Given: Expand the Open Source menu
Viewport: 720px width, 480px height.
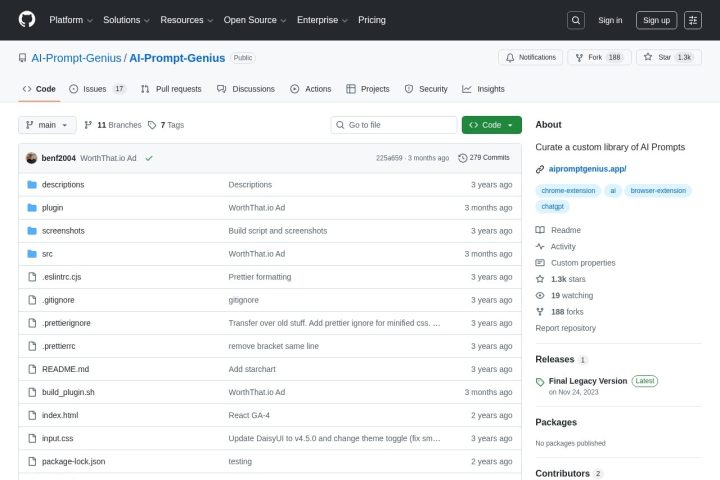Looking at the screenshot, I should [255, 20].
